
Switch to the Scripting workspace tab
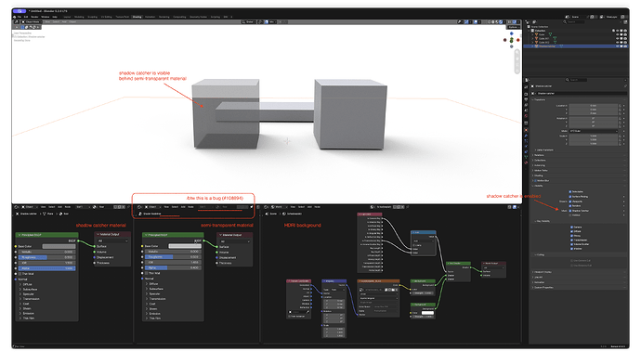[x=215, y=17]
